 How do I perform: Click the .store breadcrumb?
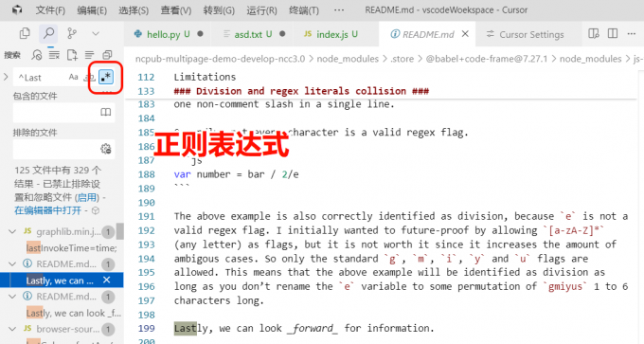402,59
